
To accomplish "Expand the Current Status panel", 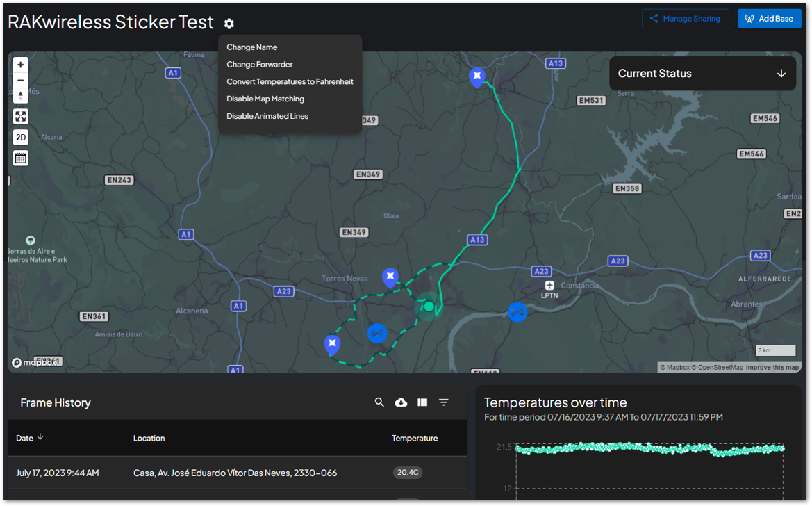I will coord(781,74).
